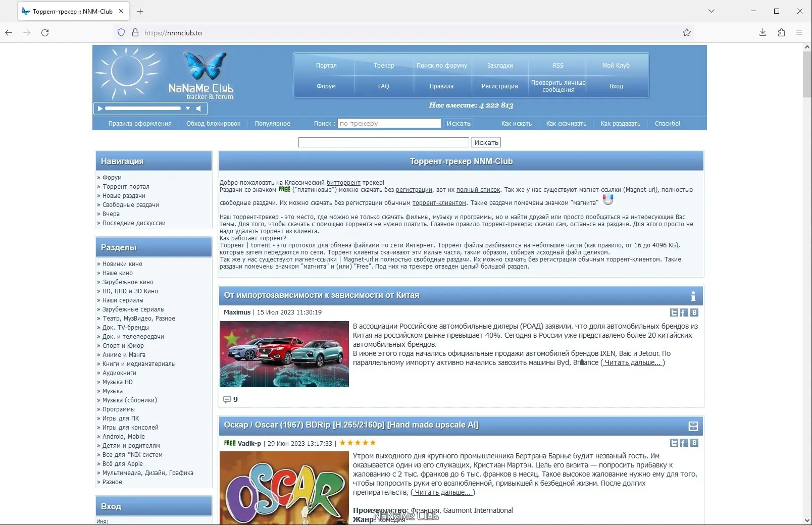Share the Oscar post on Facebook
The width and height of the screenshot is (812, 525).
[x=684, y=443]
